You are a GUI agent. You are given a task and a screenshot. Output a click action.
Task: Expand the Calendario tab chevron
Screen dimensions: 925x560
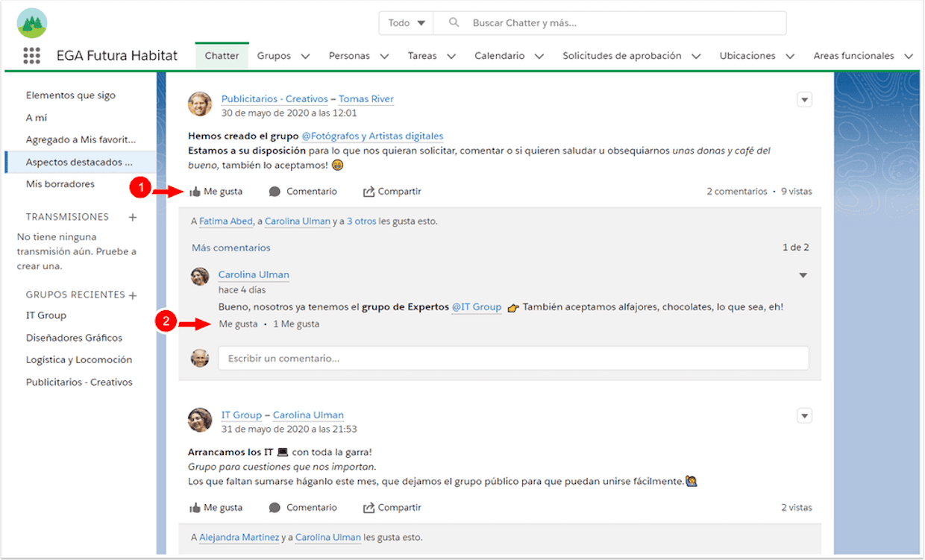point(539,56)
